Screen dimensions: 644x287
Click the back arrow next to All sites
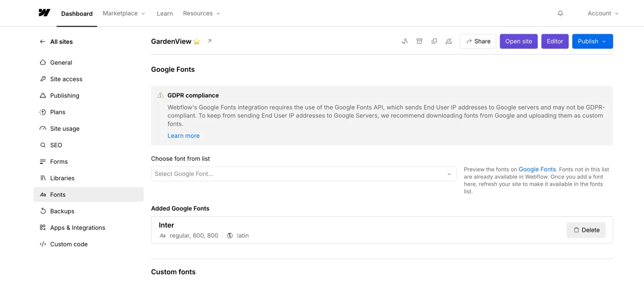coord(42,41)
